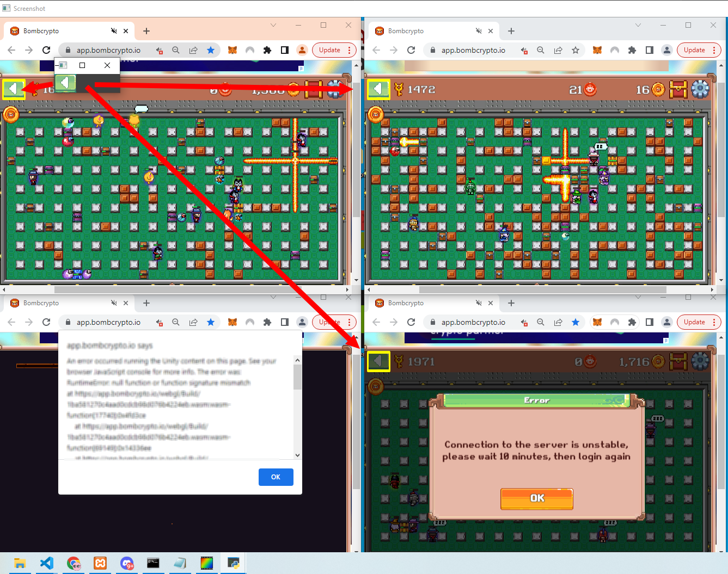
Task: Click zoom magnifier in top-left address bar
Action: point(176,50)
